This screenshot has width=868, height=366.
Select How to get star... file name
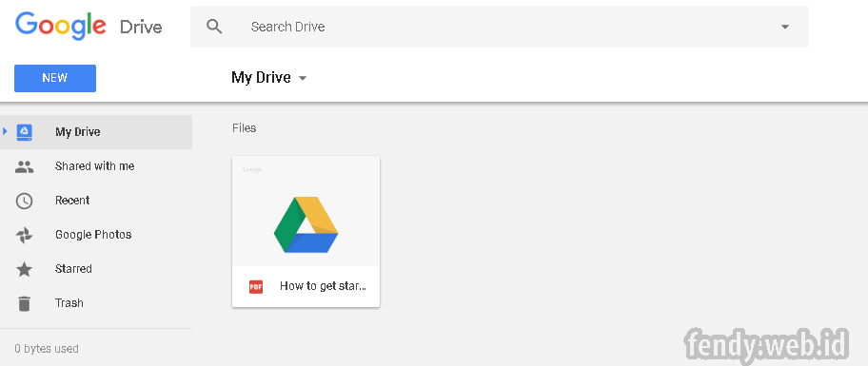point(324,286)
